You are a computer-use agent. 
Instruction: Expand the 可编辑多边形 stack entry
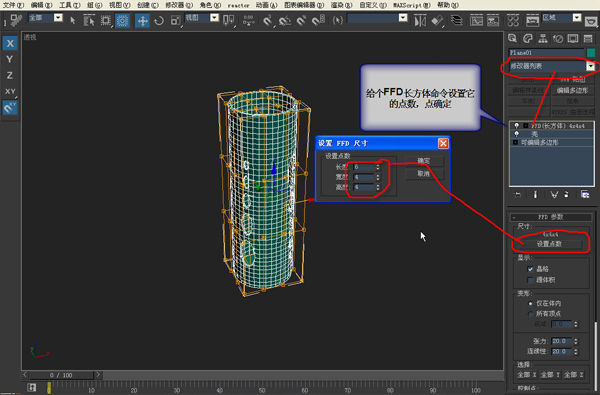click(515, 142)
